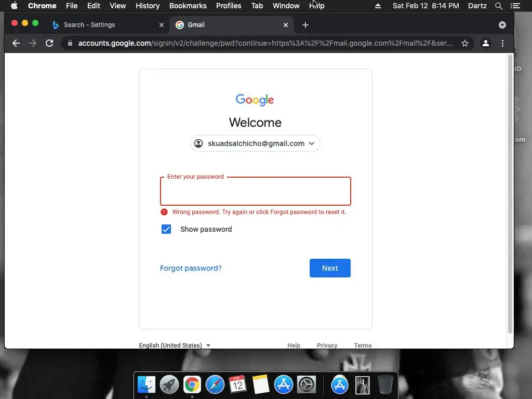Open the Bookmarks menu

pyautogui.click(x=188, y=6)
